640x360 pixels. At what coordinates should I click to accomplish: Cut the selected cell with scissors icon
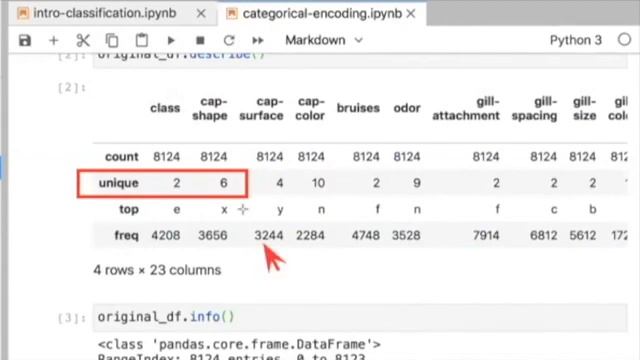click(x=83, y=40)
